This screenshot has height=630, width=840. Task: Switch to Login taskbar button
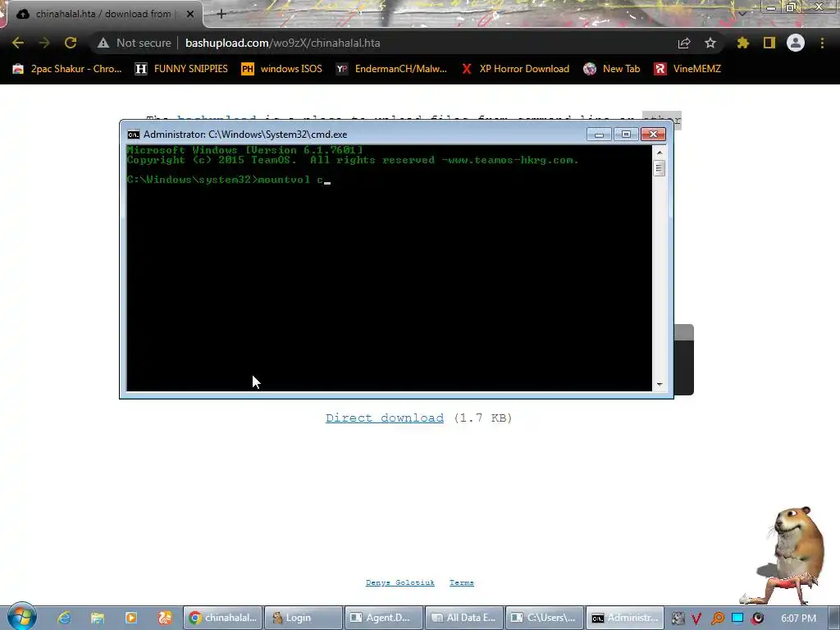[304, 618]
